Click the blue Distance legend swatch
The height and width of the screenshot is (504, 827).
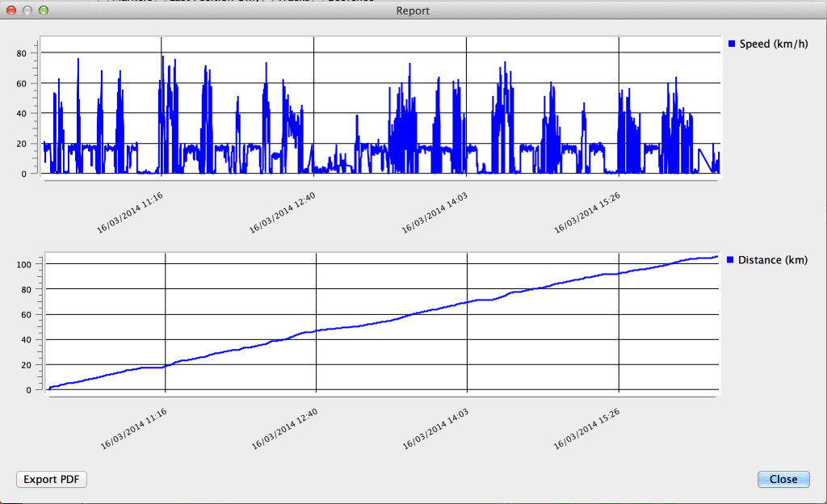click(730, 260)
